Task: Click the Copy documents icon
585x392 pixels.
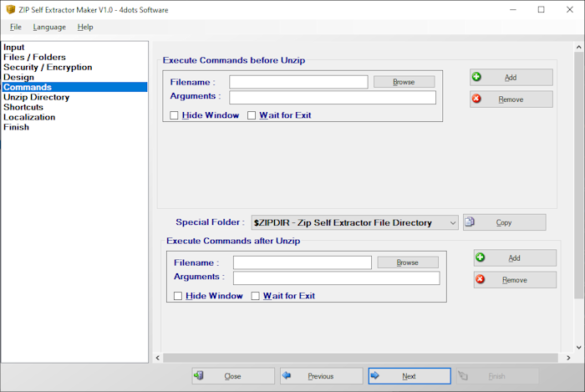Action: (x=470, y=223)
